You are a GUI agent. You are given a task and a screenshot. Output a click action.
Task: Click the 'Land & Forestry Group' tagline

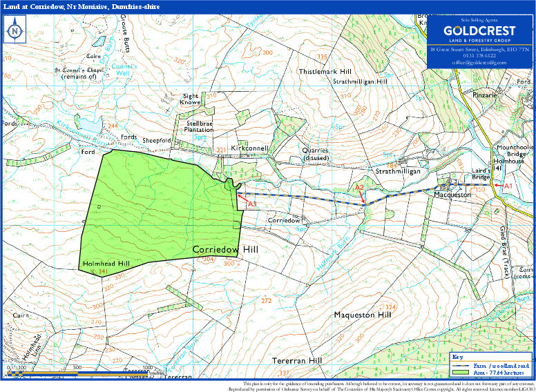pyautogui.click(x=479, y=41)
